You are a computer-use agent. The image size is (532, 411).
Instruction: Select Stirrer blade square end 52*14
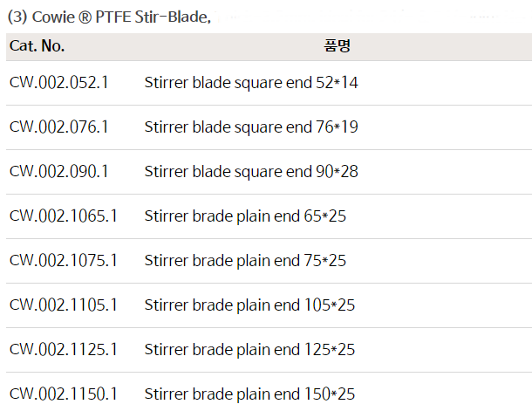point(251,83)
